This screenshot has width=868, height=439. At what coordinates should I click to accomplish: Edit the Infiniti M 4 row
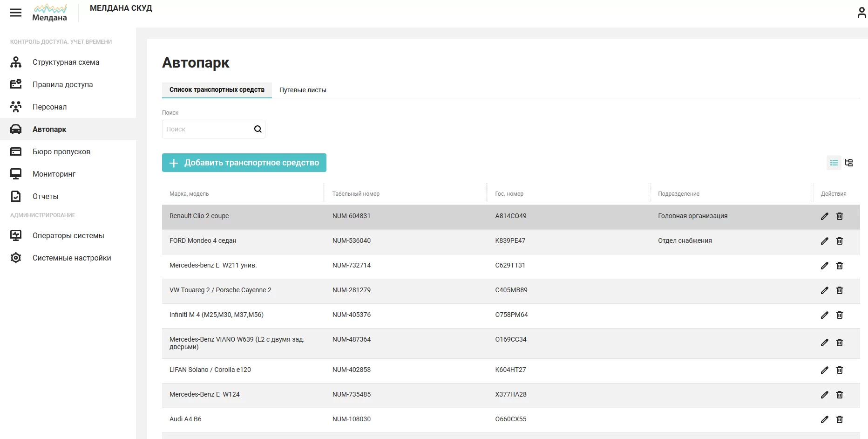[825, 315]
